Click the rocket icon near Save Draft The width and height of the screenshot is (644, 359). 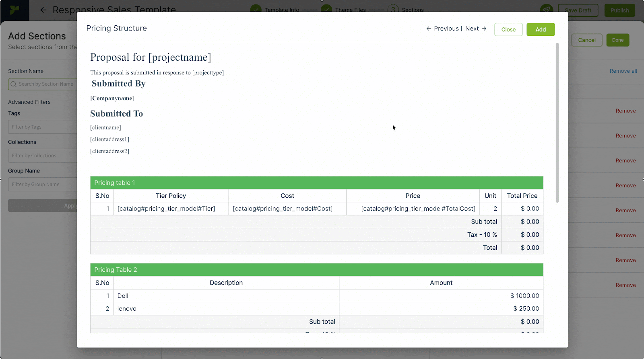(x=546, y=10)
